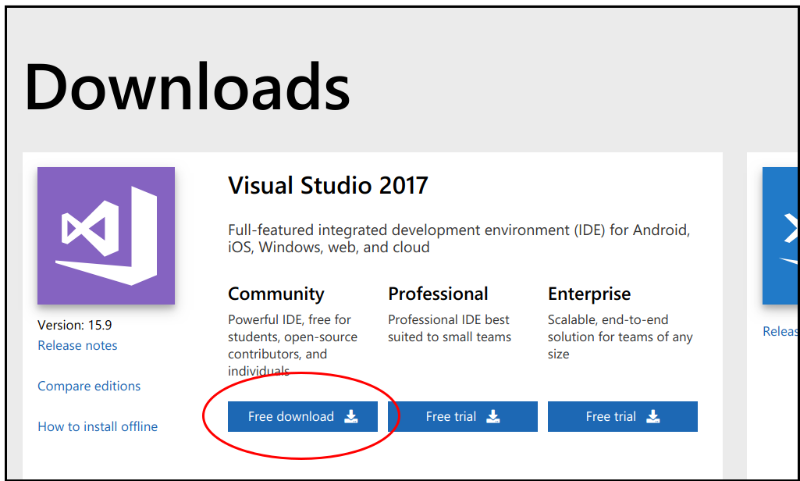Click the Professional edition heading

click(x=438, y=294)
